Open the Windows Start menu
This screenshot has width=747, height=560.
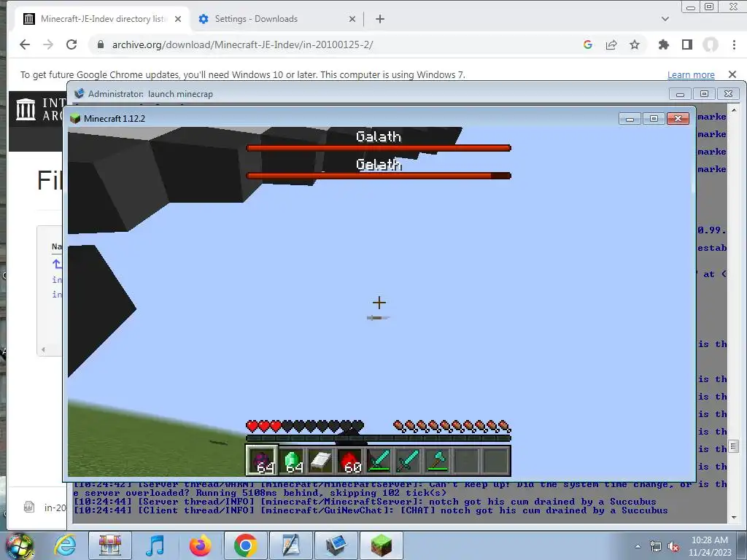pyautogui.click(x=20, y=546)
